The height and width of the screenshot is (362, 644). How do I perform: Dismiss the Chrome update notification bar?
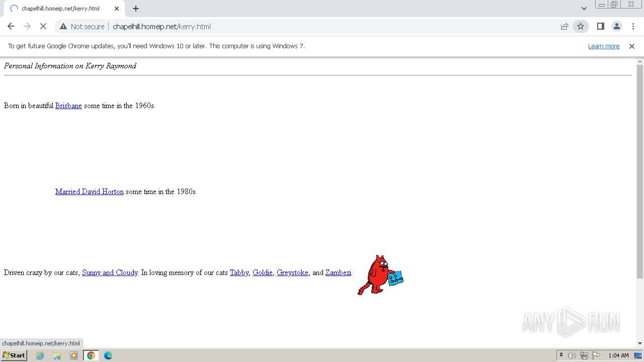632,46
